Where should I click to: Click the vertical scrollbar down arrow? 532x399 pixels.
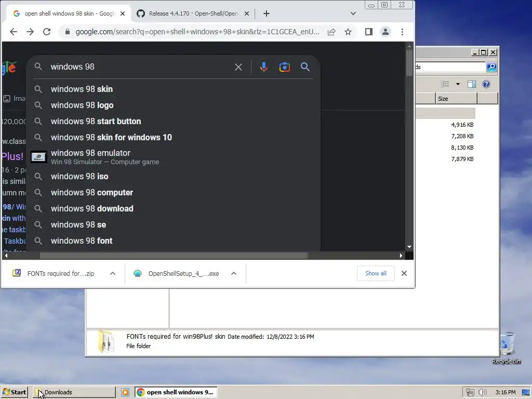coord(409,247)
